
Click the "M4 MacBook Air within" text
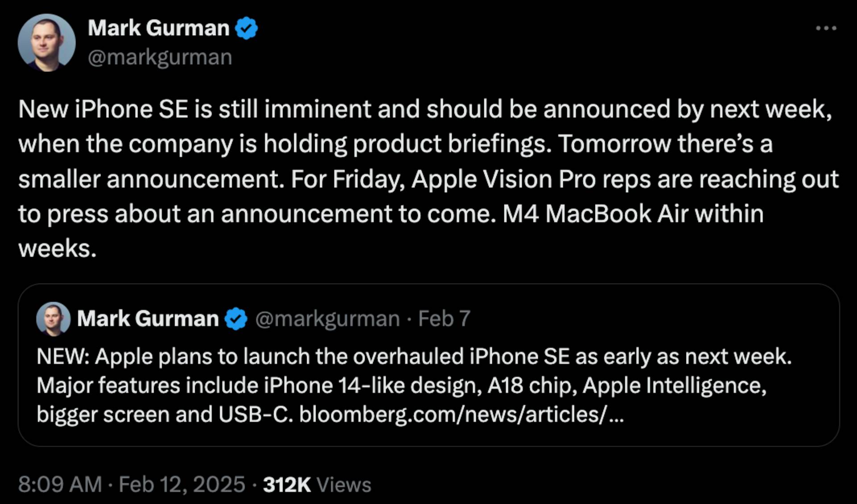pyautogui.click(x=633, y=214)
